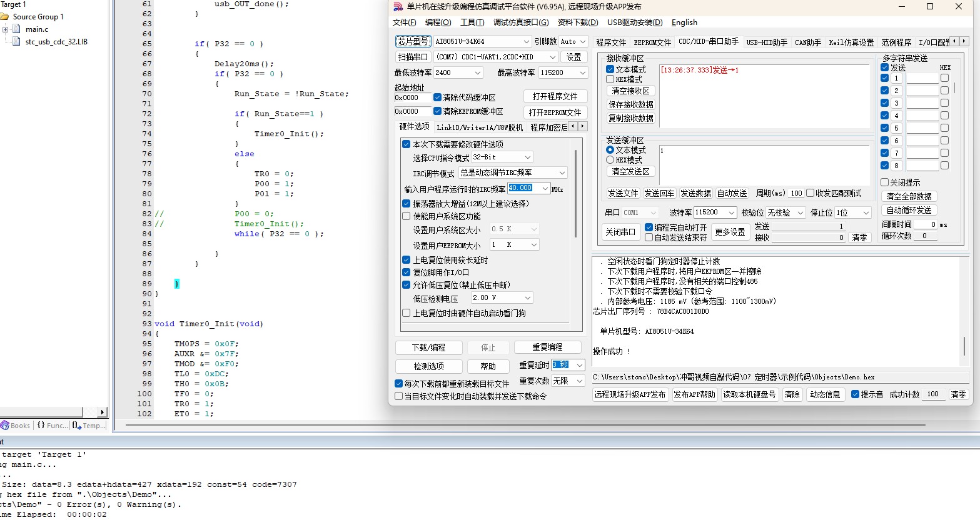
Task: Switch to 程序文件 tab
Action: pos(611,42)
